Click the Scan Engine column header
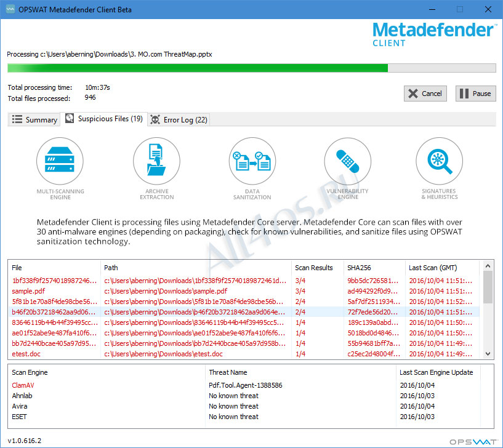Screen dimensions: 503x448 (107, 372)
